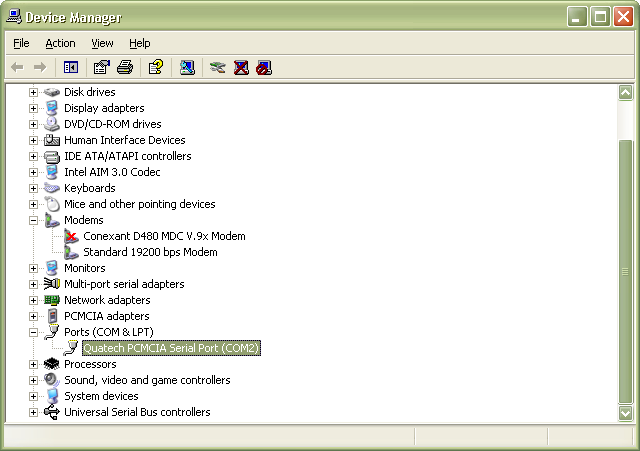640x451 pixels.
Task: Click the Print toolbar icon
Action: (125, 67)
